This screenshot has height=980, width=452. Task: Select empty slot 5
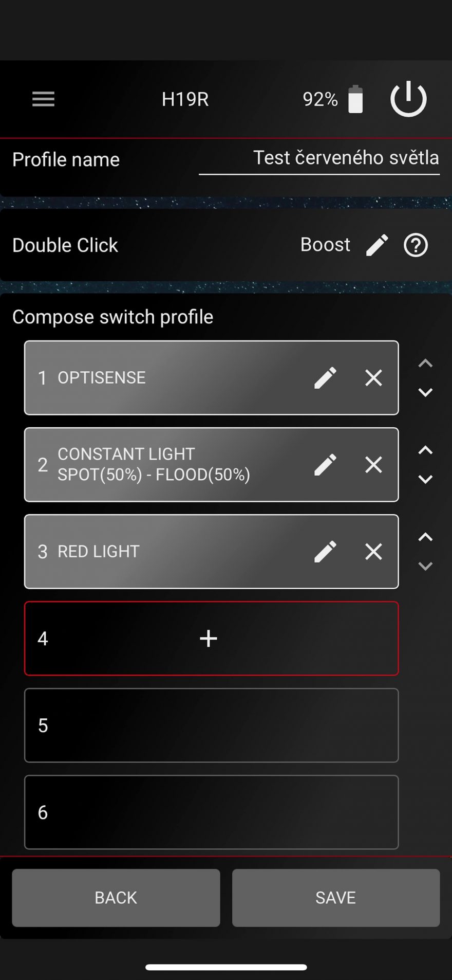coord(211,725)
